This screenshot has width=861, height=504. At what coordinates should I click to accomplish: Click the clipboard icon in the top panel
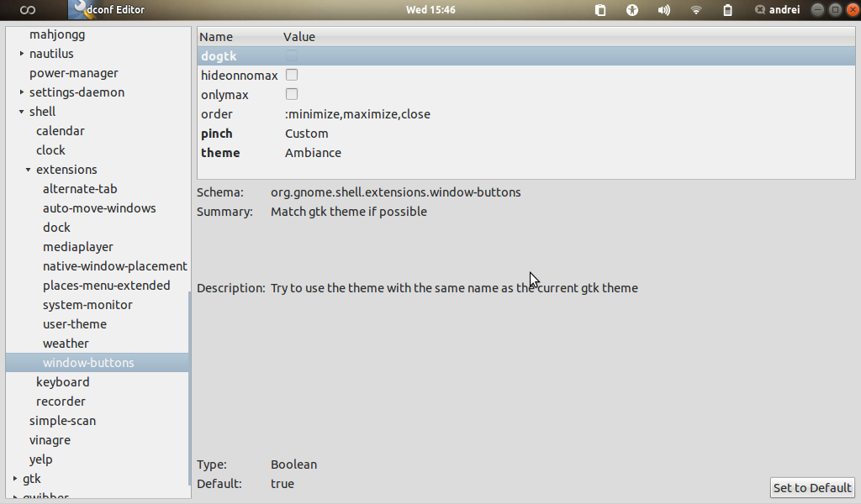pos(599,10)
